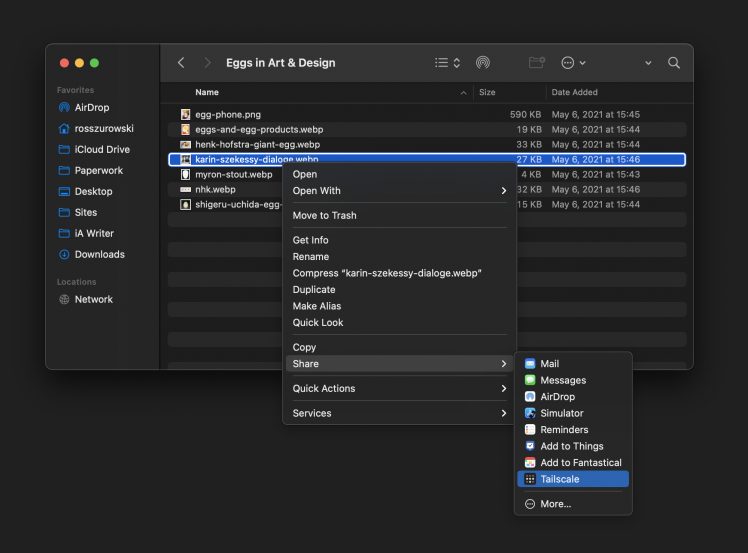The width and height of the screenshot is (748, 553).
Task: Click More… in the Share submenu
Action: [555, 504]
